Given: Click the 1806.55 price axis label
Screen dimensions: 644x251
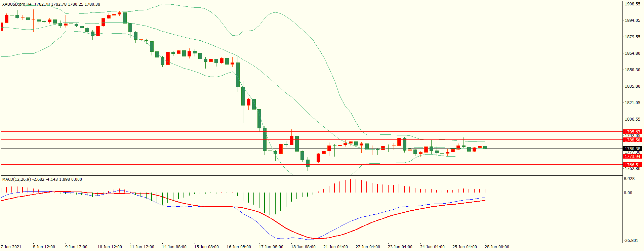Looking at the screenshot, I should pos(632,119).
